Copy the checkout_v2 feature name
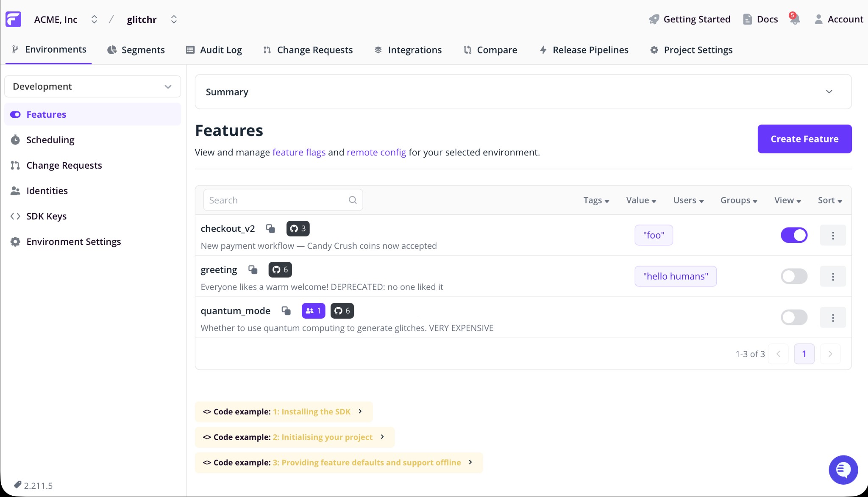 pos(270,229)
